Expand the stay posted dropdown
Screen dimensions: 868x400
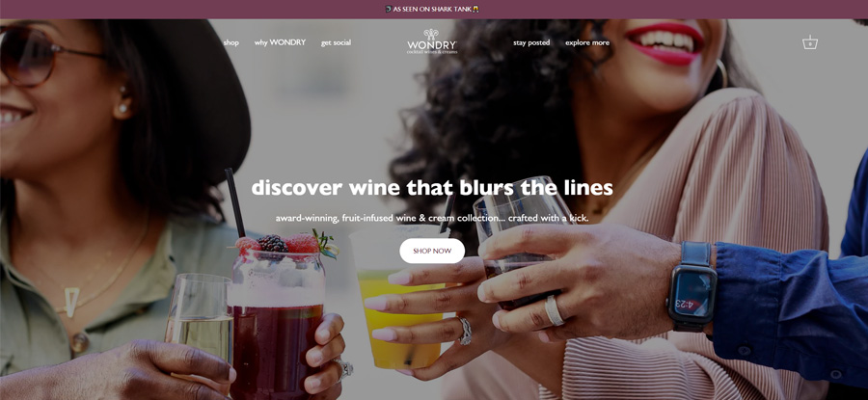[x=531, y=42]
